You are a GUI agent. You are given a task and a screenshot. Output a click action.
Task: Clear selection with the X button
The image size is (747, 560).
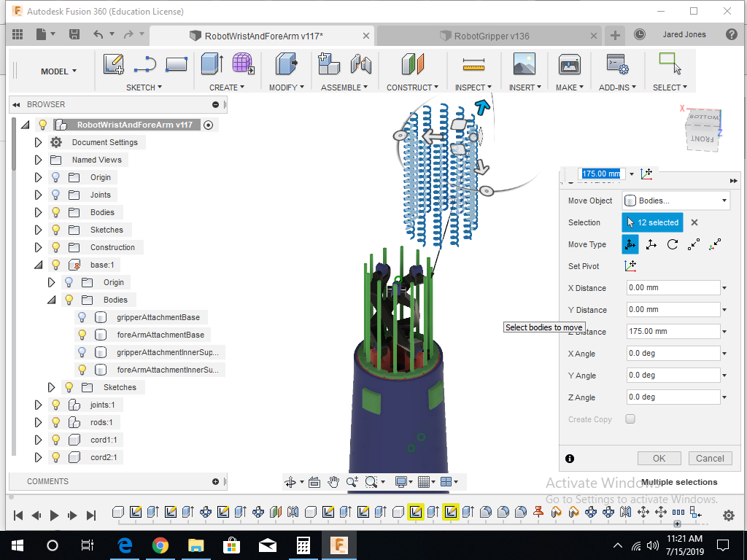click(x=694, y=222)
